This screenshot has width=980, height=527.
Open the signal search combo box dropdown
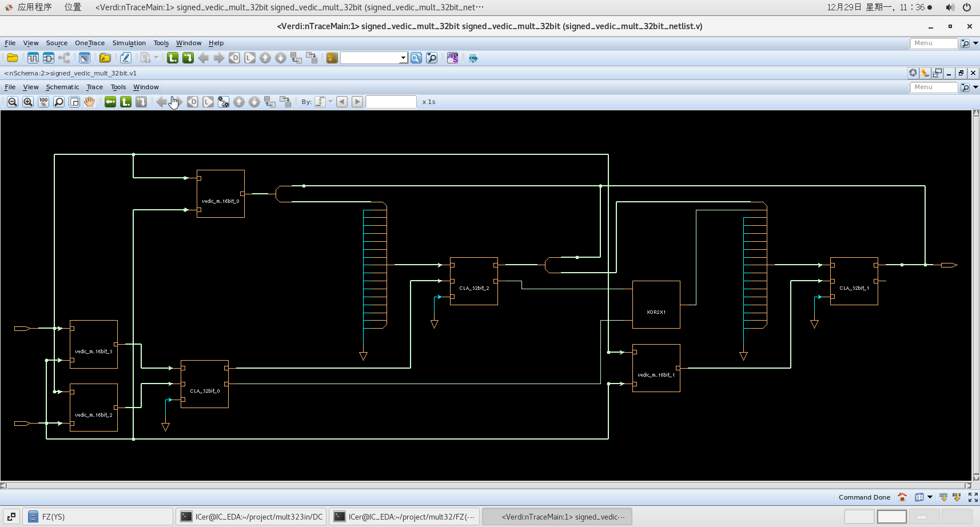point(403,58)
